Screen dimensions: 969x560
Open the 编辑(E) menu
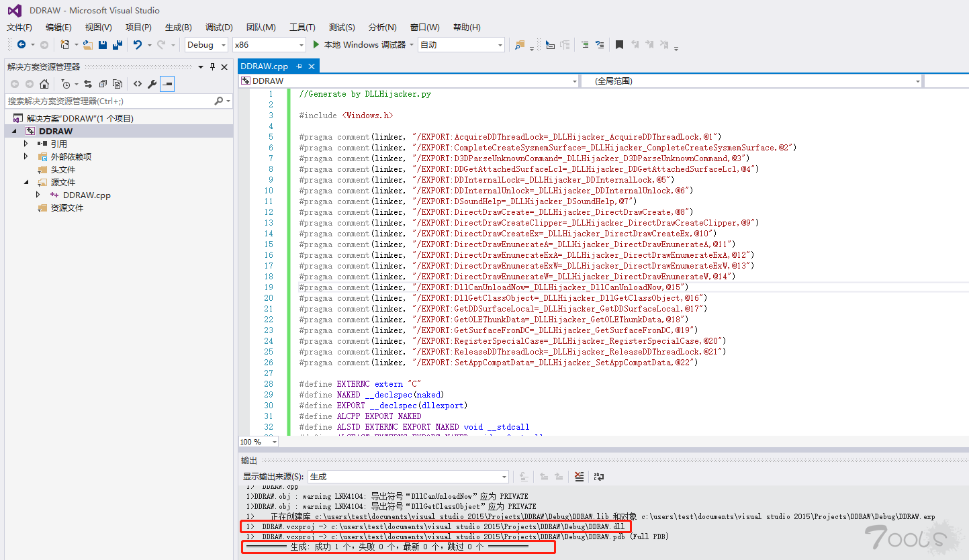(x=58, y=28)
